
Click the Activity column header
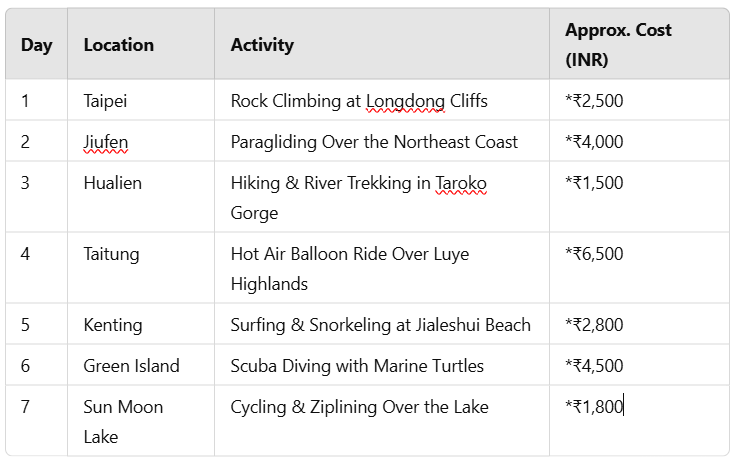point(382,45)
